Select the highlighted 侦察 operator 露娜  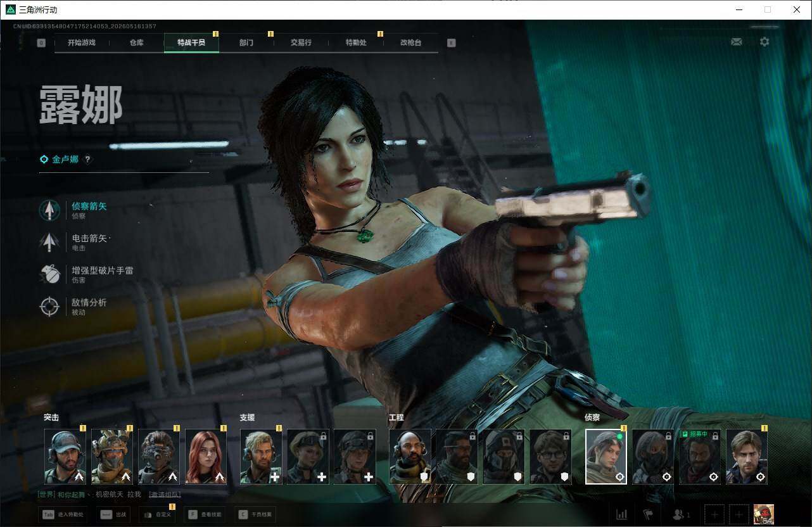click(x=606, y=457)
